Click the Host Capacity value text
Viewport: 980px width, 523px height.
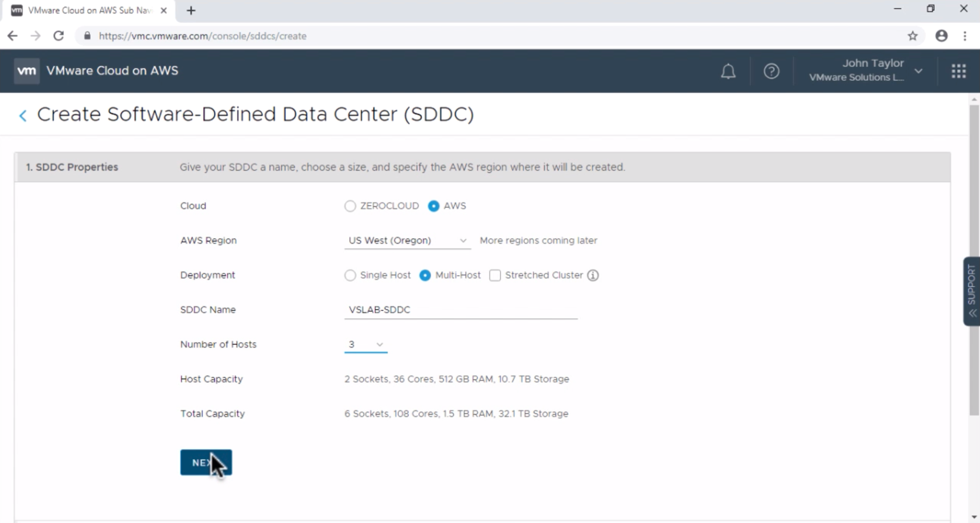click(457, 379)
